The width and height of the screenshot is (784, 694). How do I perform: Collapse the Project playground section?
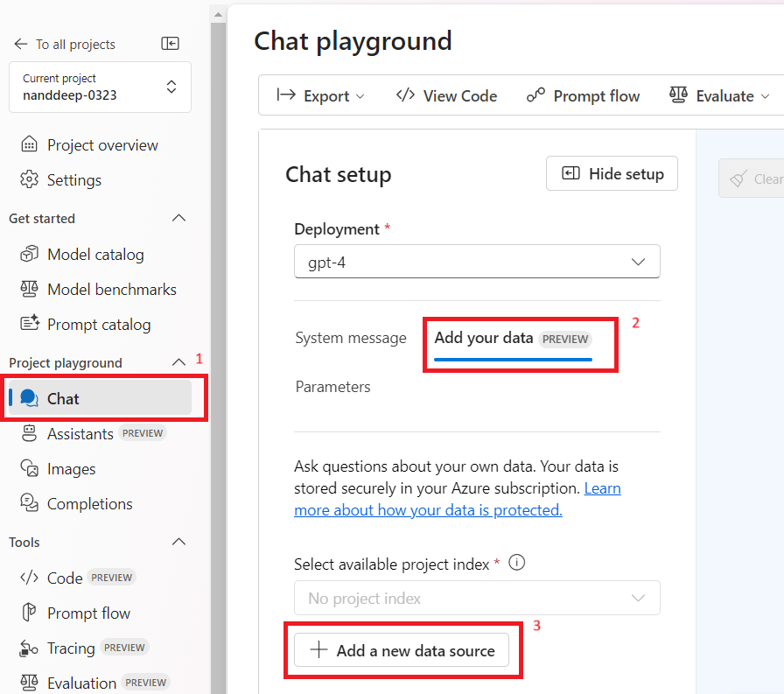[x=178, y=363]
